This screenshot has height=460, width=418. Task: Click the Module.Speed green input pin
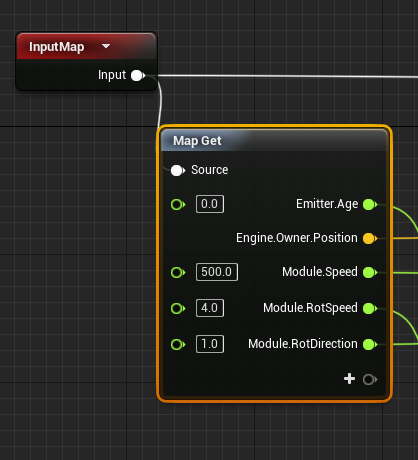point(178,272)
